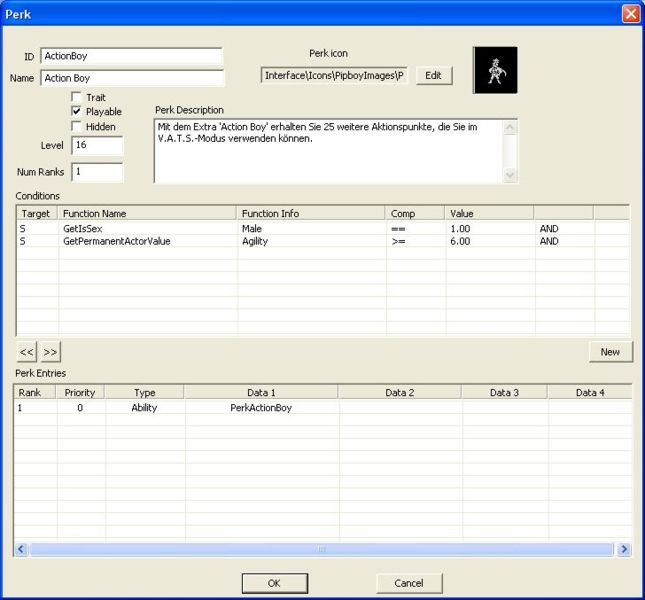
Task: Click the Data 3 column header
Action: coord(504,393)
